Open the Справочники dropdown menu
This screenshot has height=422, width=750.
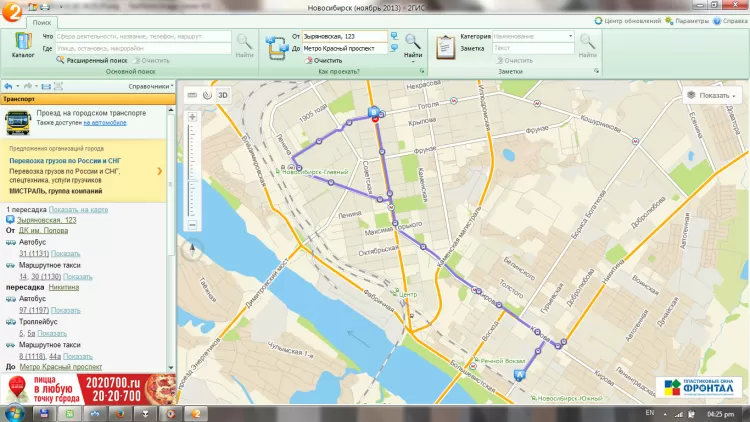(151, 86)
